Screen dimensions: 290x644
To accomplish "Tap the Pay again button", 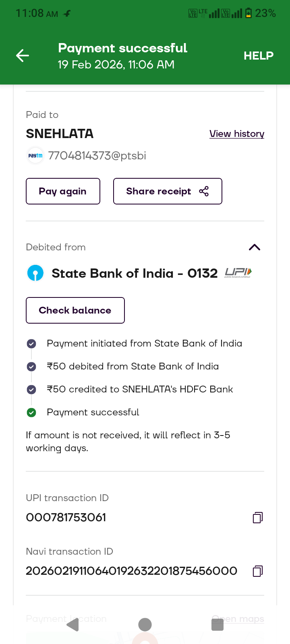I will (x=63, y=191).
